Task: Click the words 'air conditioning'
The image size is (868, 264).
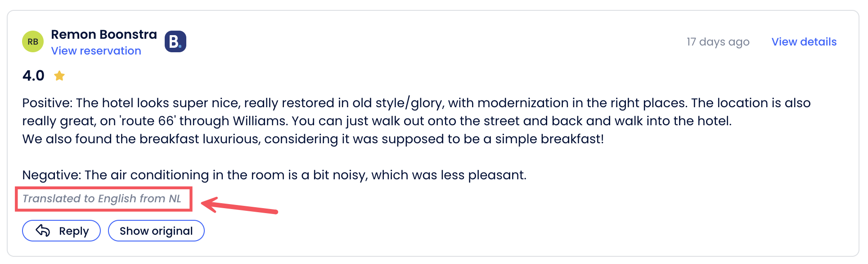Action: [x=159, y=175]
